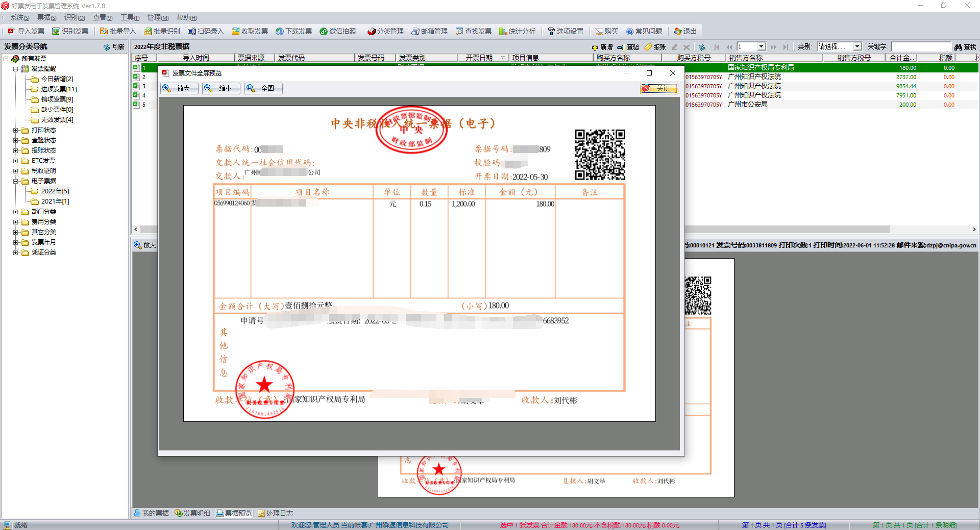The image size is (980, 530).
Task: Switch to the 票据预览 tab
Action: pyautogui.click(x=234, y=513)
